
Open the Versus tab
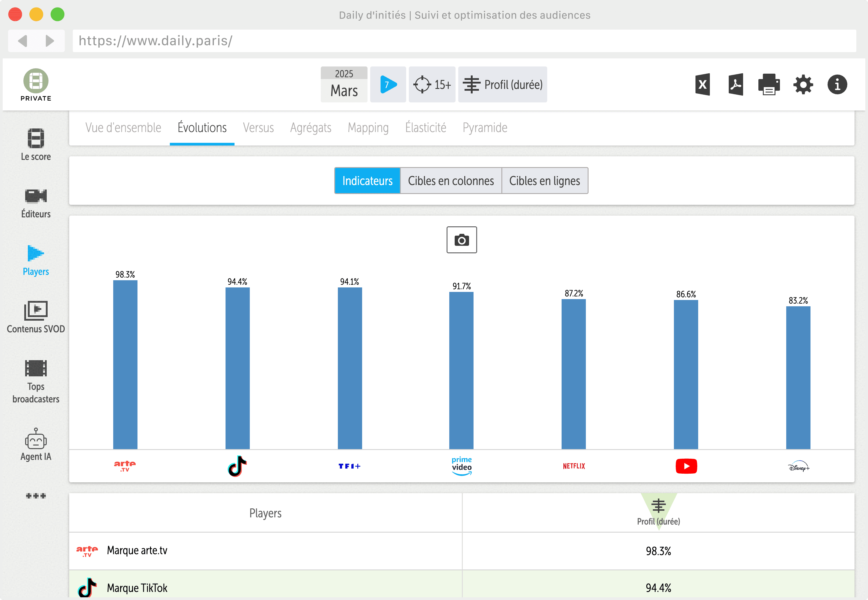coord(258,128)
